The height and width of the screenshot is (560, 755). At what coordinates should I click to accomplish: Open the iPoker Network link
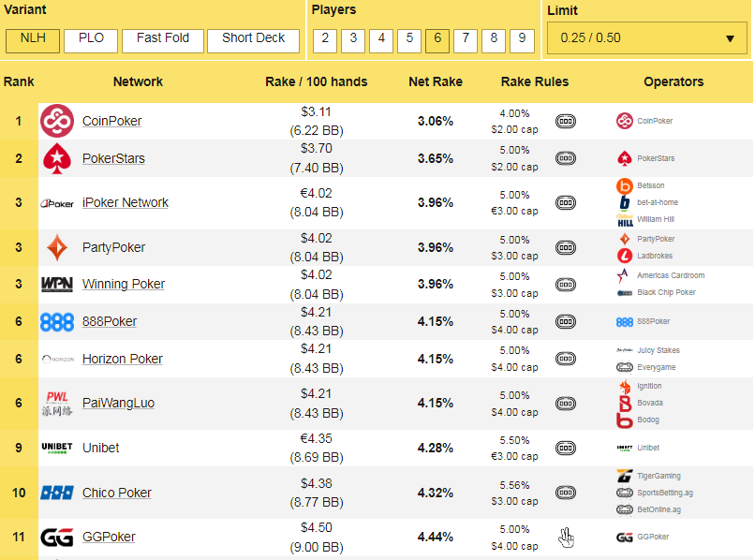126,202
